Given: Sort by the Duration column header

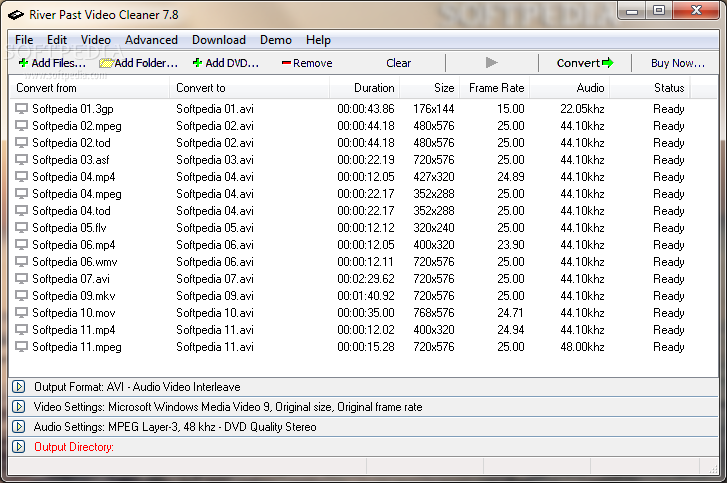Looking at the screenshot, I should [364, 88].
